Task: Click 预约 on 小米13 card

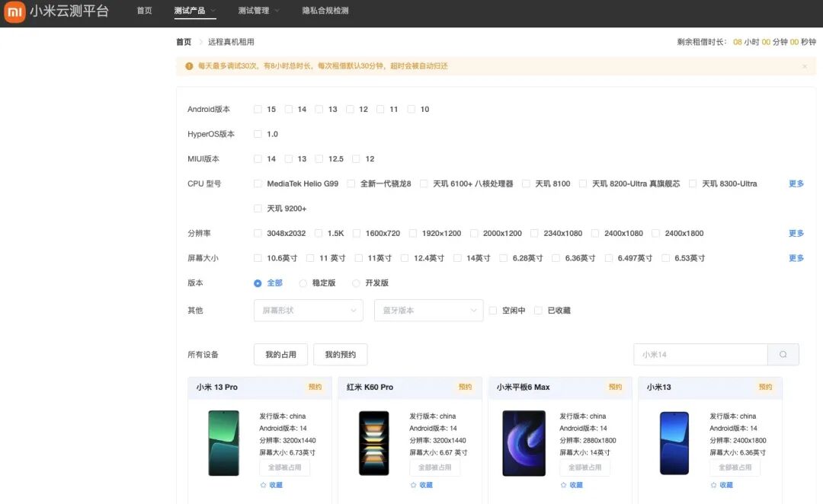Action: pos(765,387)
